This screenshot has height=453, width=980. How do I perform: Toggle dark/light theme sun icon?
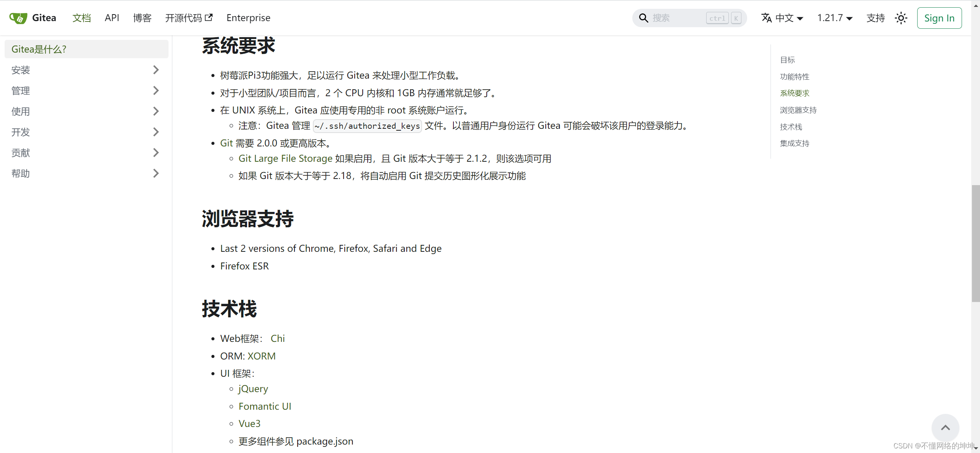point(901,18)
